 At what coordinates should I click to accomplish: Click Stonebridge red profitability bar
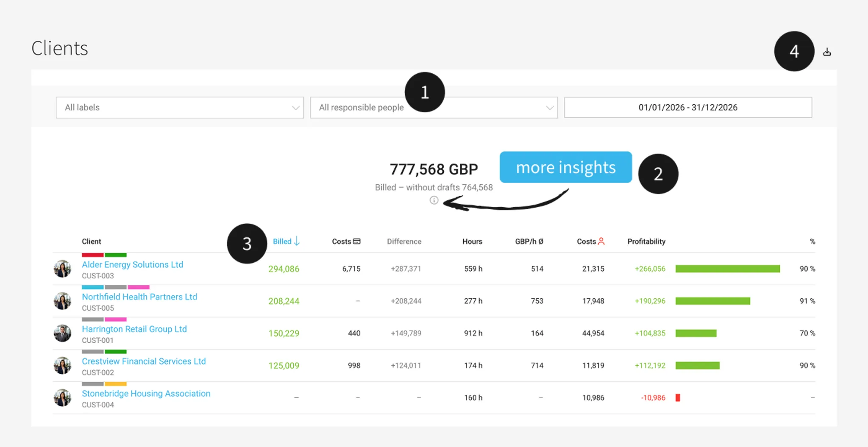pos(678,397)
